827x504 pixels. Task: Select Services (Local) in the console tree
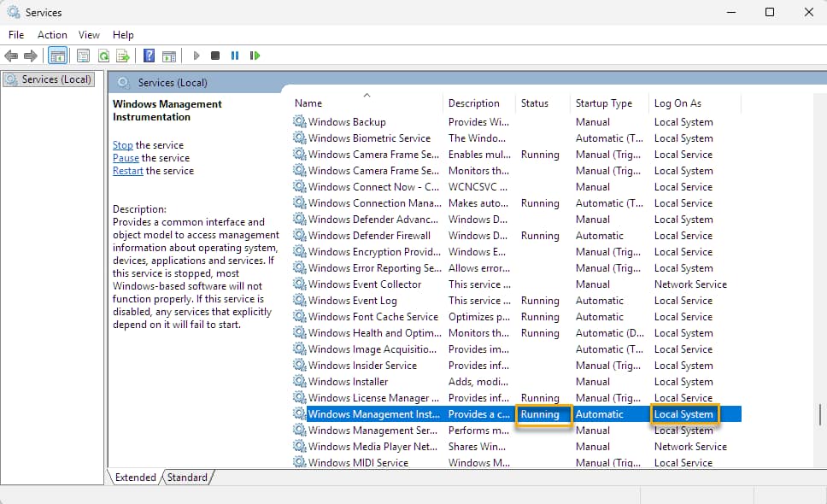coord(49,79)
